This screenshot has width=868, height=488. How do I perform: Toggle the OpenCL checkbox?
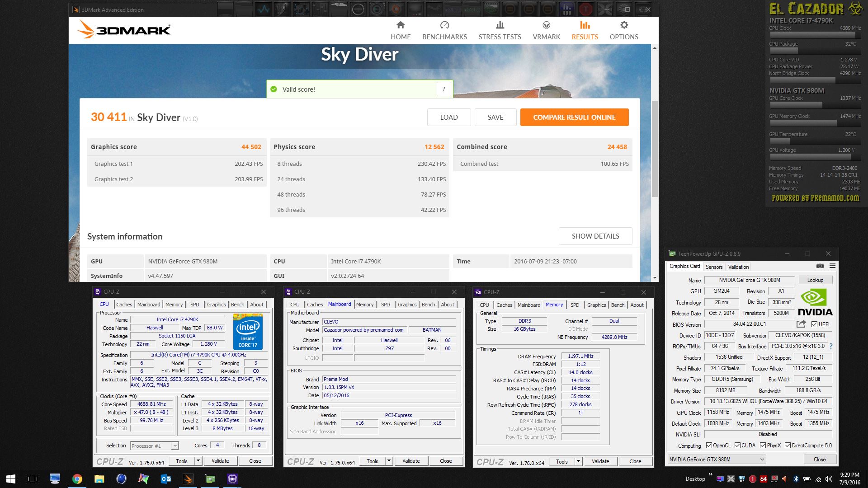pos(709,446)
